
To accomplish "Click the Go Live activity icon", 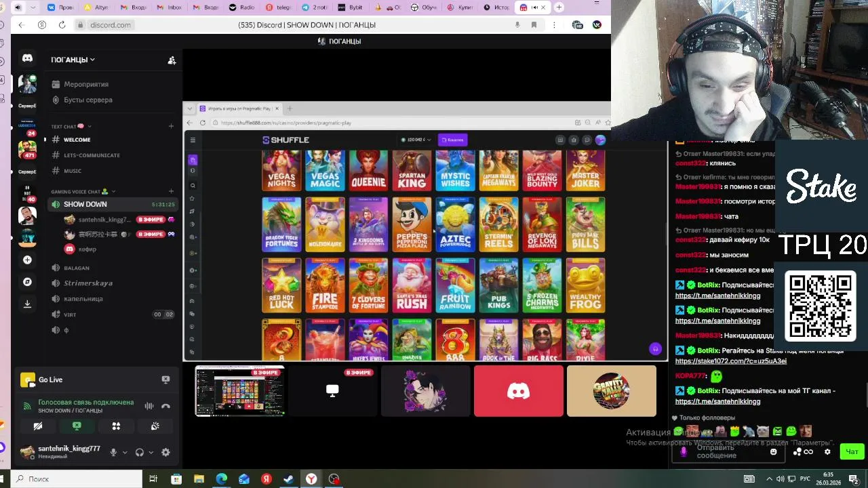I will pyautogui.click(x=27, y=380).
